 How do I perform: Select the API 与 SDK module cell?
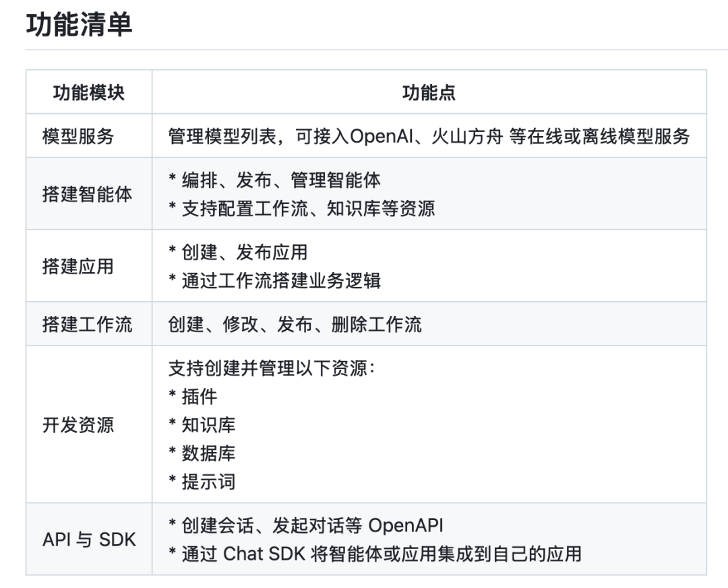[x=89, y=540]
